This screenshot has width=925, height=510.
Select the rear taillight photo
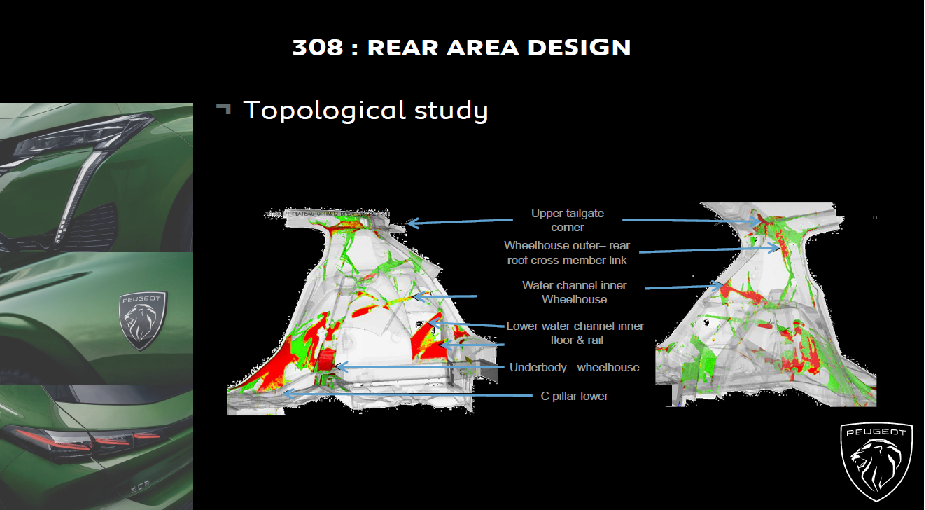click(x=96, y=447)
